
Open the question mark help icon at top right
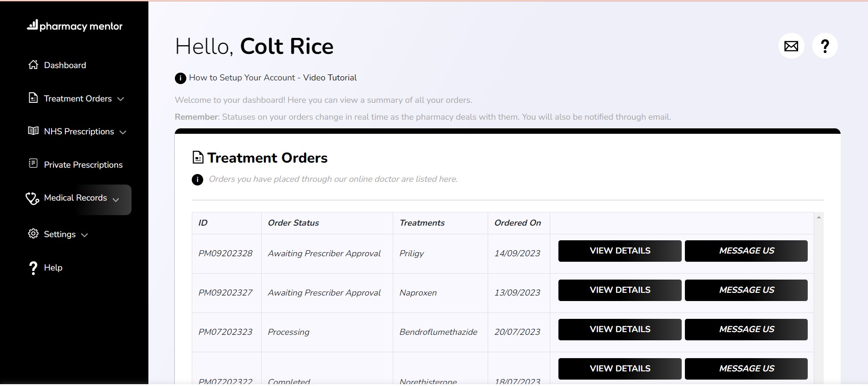[825, 46]
